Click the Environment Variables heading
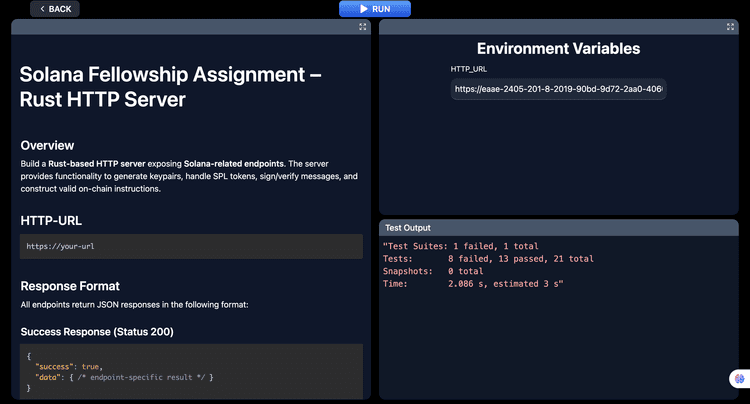The height and width of the screenshot is (404, 750). [x=558, y=48]
